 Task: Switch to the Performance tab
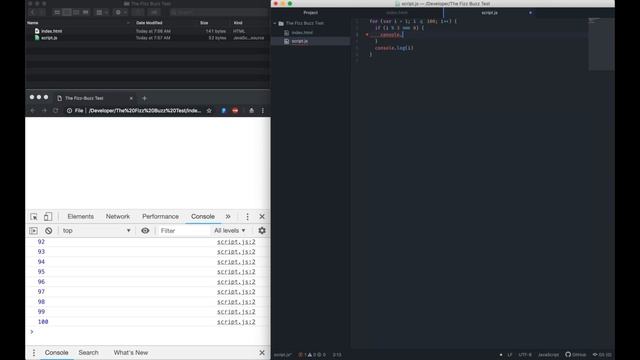(160, 216)
